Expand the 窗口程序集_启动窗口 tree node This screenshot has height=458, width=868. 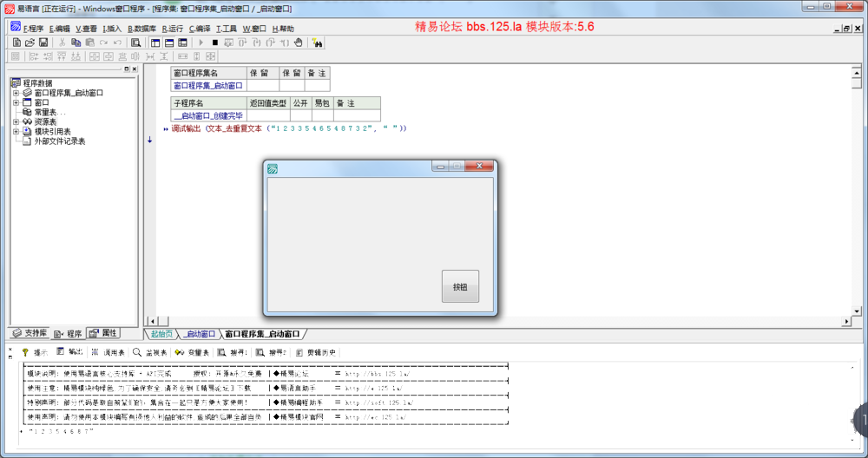coord(16,93)
